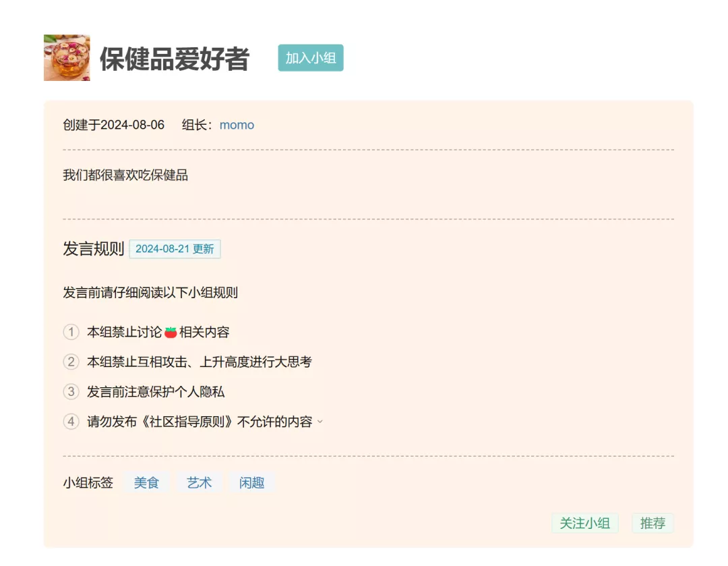Click the tomato emoji in rule 1
728x566 pixels.
tap(171, 333)
